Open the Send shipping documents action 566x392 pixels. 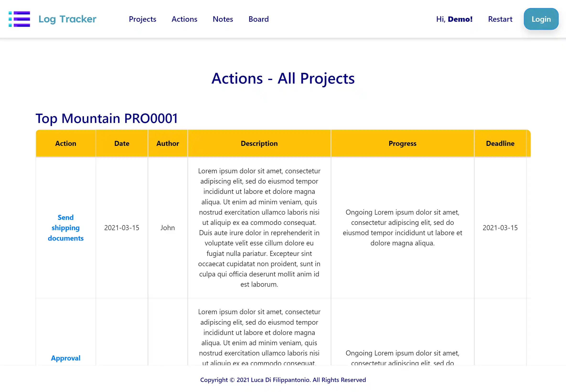click(x=66, y=228)
